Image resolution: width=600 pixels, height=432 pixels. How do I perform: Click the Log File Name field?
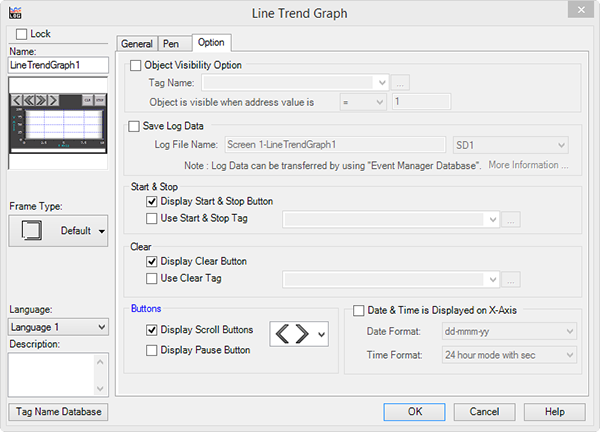click(x=335, y=145)
